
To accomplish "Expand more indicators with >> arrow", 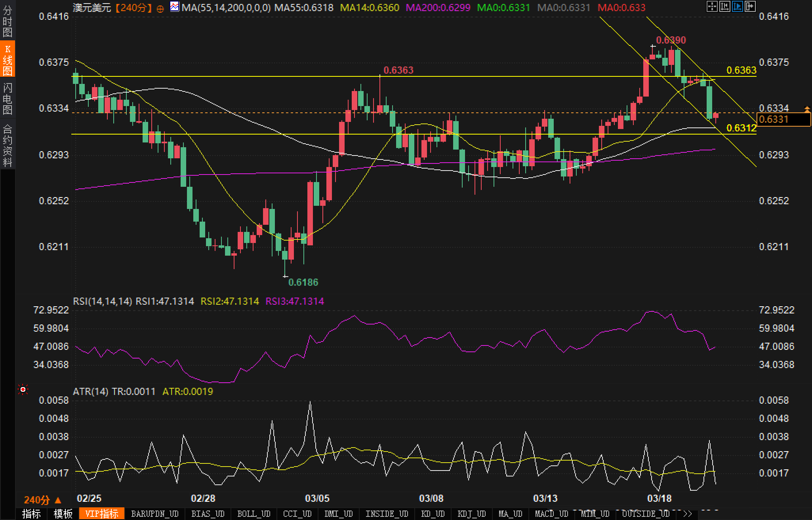I will (687, 514).
